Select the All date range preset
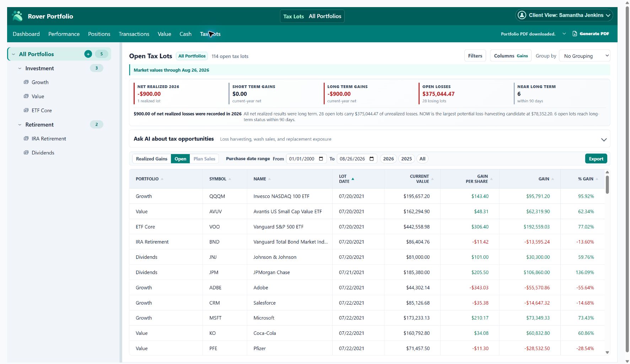The image size is (630, 364). click(x=422, y=159)
